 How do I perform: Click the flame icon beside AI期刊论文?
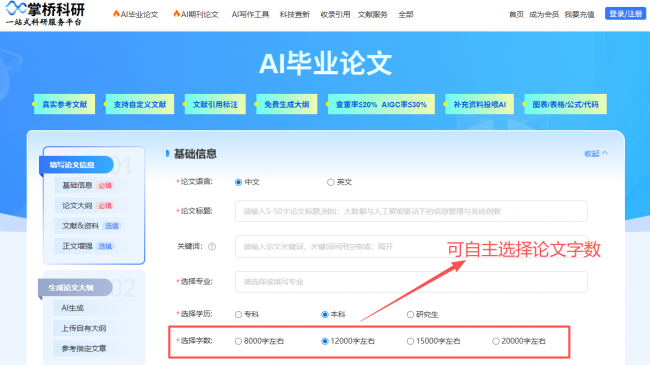[x=177, y=14]
